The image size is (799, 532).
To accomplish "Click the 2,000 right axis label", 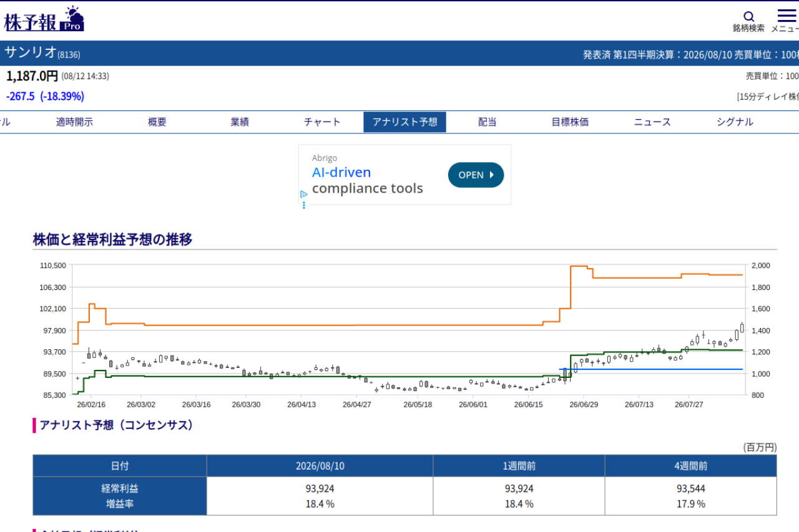I will click(762, 266).
